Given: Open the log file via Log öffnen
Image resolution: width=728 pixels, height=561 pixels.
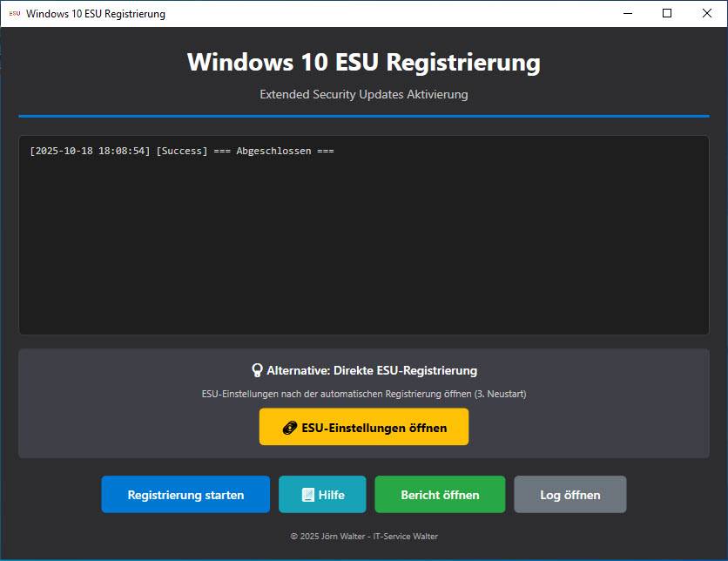Looking at the screenshot, I should click(x=570, y=494).
